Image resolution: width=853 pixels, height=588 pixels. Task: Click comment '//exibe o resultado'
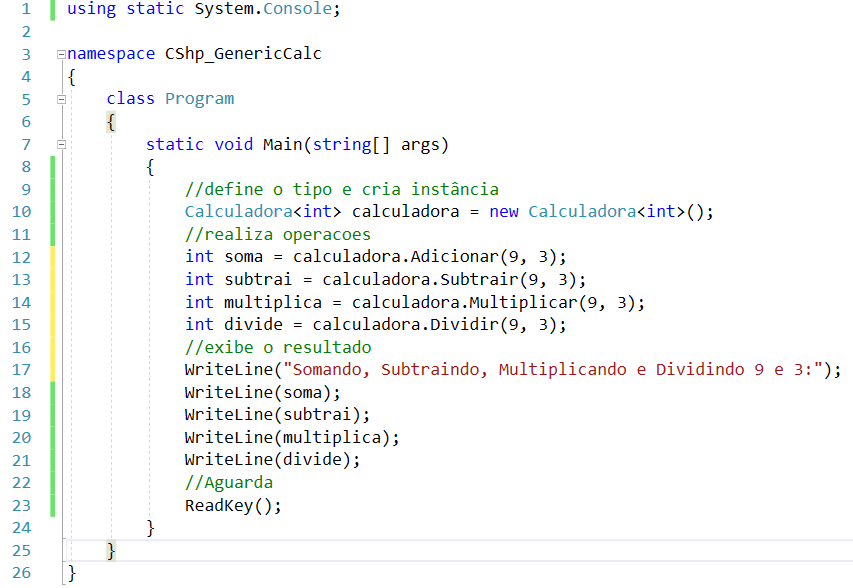click(278, 348)
